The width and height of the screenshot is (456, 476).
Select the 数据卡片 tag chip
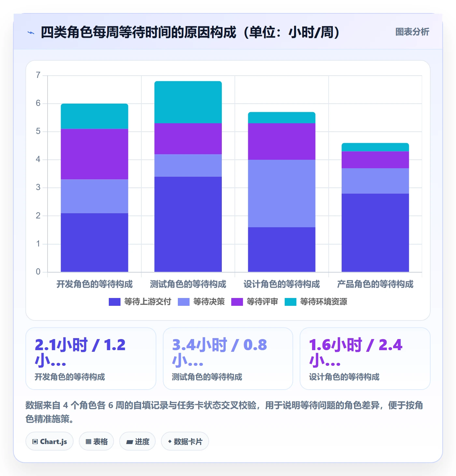tap(185, 441)
